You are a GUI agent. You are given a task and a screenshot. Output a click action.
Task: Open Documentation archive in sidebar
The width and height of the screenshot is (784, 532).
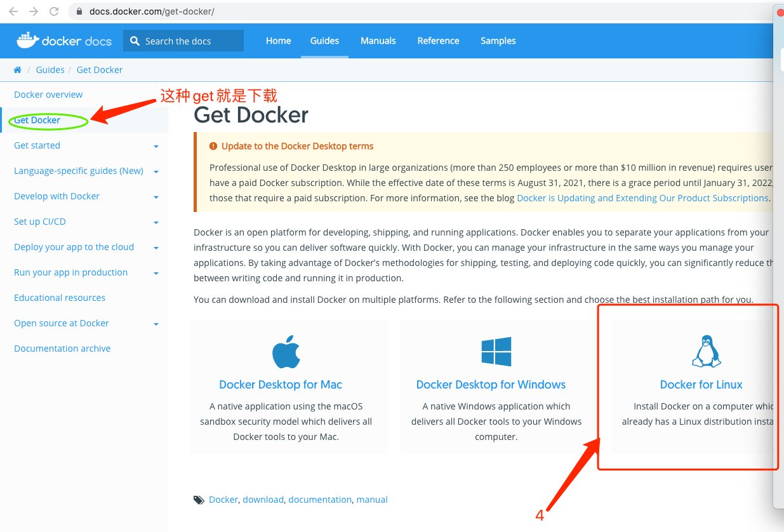point(62,349)
